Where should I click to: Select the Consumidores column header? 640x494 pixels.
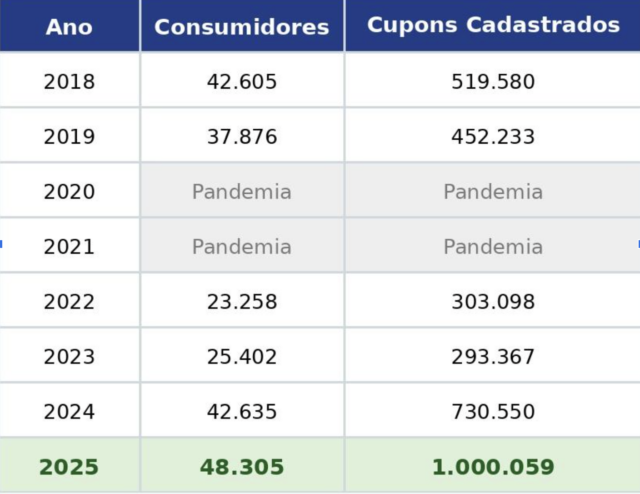click(241, 27)
